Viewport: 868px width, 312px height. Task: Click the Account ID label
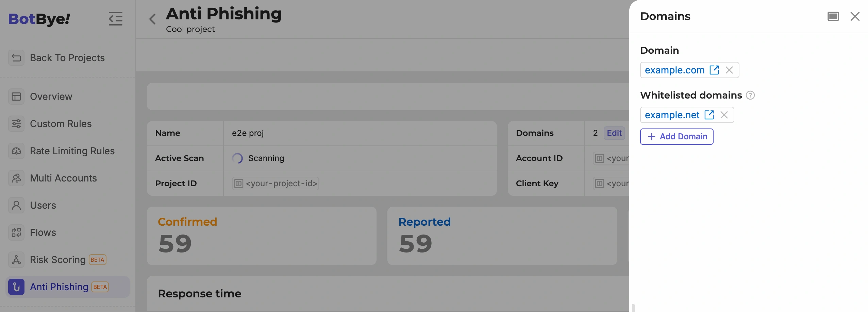click(539, 158)
